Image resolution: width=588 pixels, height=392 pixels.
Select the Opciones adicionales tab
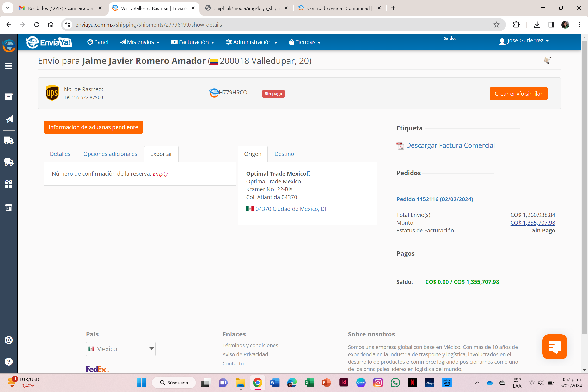110,154
